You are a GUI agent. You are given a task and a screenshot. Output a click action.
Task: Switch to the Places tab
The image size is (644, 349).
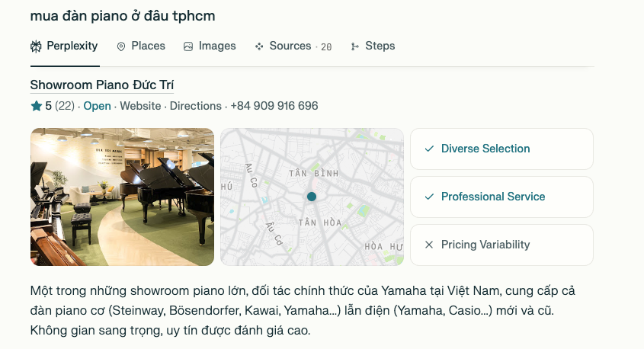pyautogui.click(x=148, y=46)
